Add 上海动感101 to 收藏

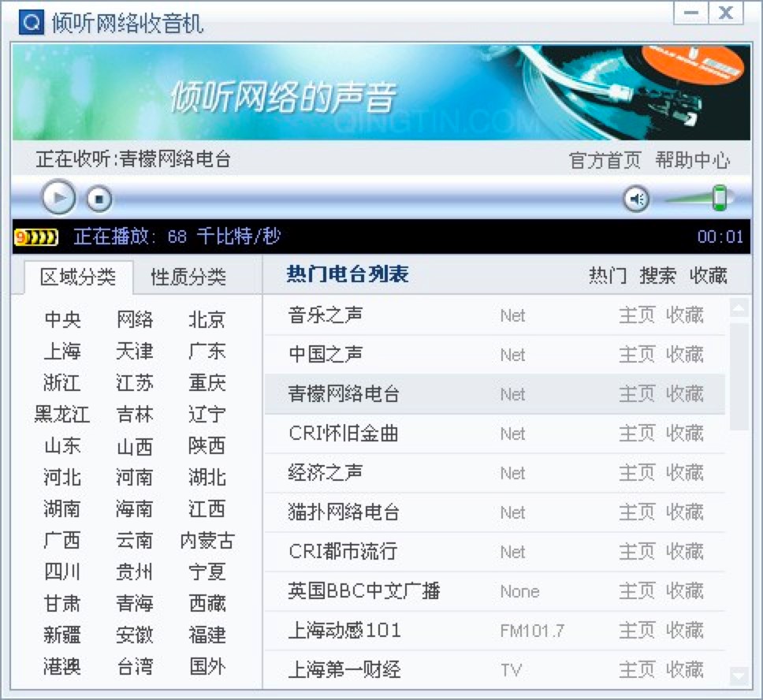pos(685,631)
